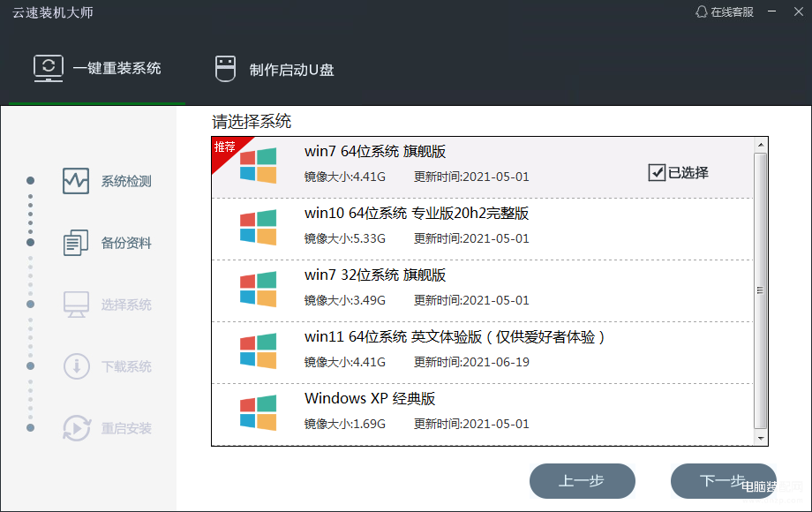
Task: Toggle the 已选择 checkbox for win7 64位
Action: pos(657,172)
